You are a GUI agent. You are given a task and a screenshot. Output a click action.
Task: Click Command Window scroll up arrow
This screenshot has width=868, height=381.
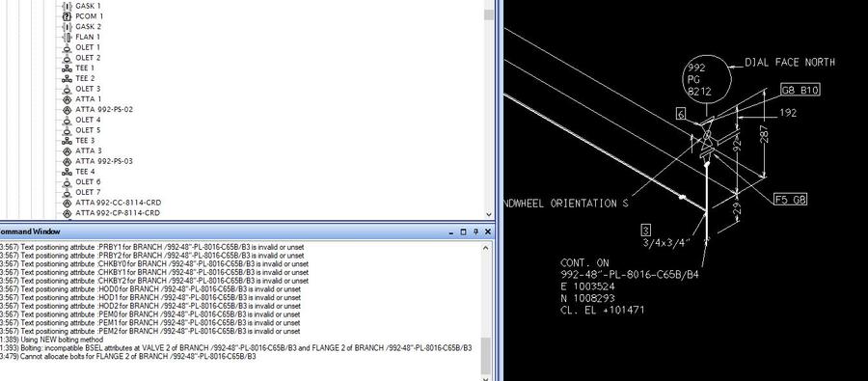(485, 248)
